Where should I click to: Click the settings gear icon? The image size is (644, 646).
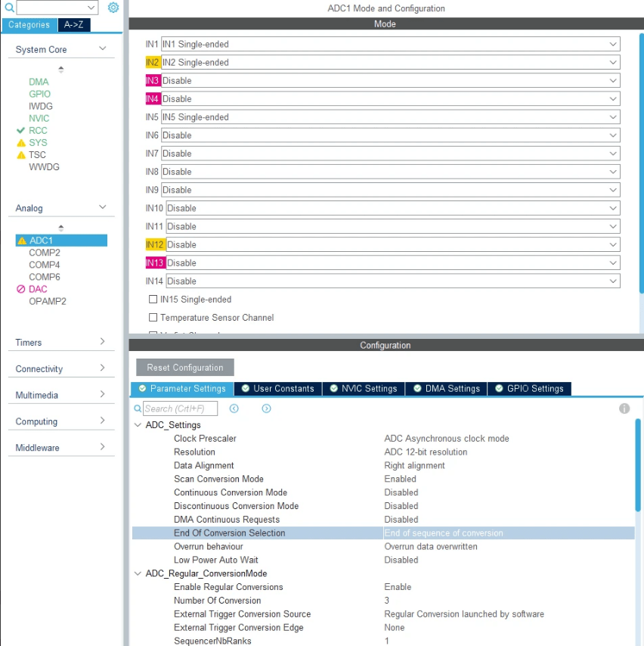[113, 8]
